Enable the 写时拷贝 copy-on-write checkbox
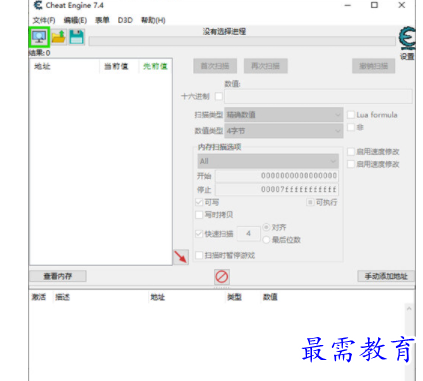 click(199, 215)
